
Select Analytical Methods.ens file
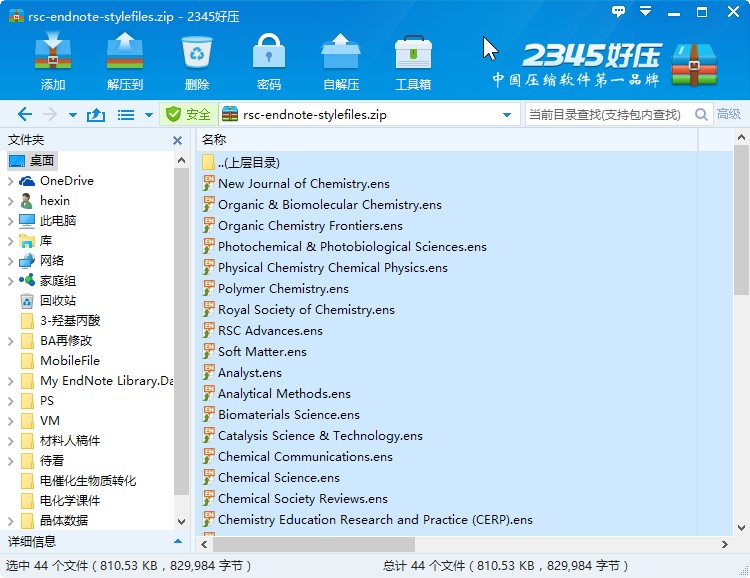pyautogui.click(x=284, y=394)
